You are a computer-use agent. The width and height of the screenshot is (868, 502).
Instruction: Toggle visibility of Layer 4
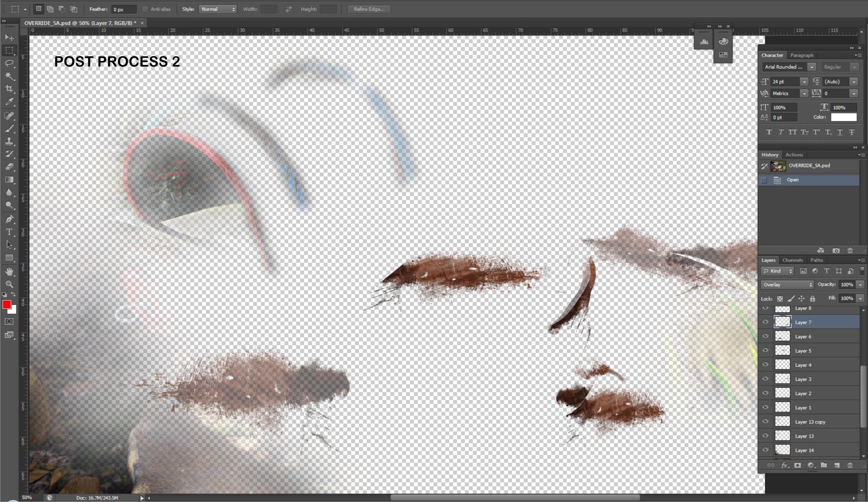pos(766,365)
